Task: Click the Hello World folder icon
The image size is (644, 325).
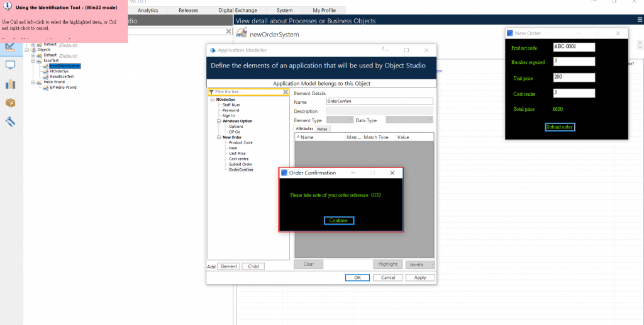Action: (40, 82)
